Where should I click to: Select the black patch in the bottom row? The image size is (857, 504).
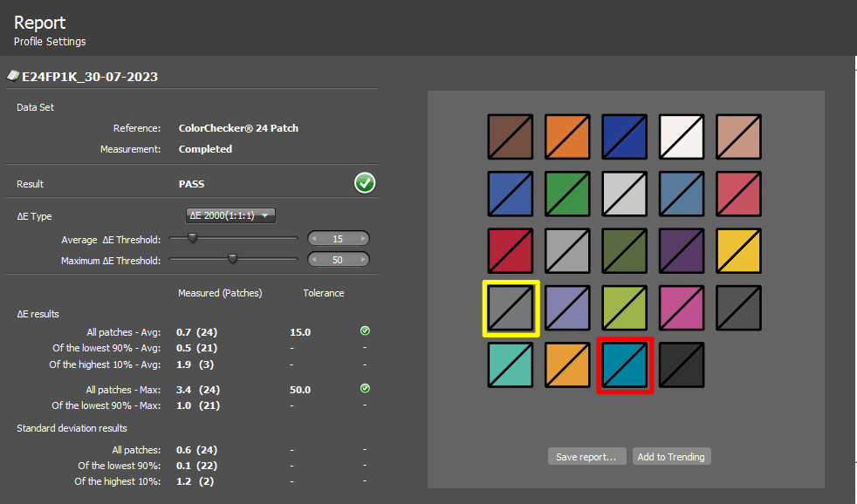682,365
